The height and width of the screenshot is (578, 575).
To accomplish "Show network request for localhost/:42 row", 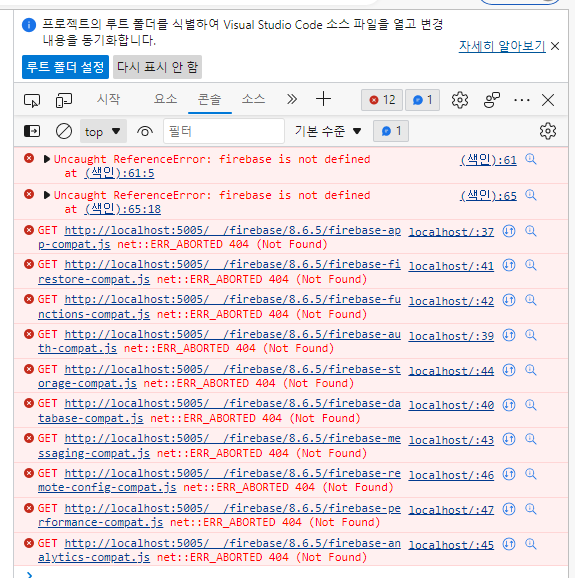I will coord(509,300).
